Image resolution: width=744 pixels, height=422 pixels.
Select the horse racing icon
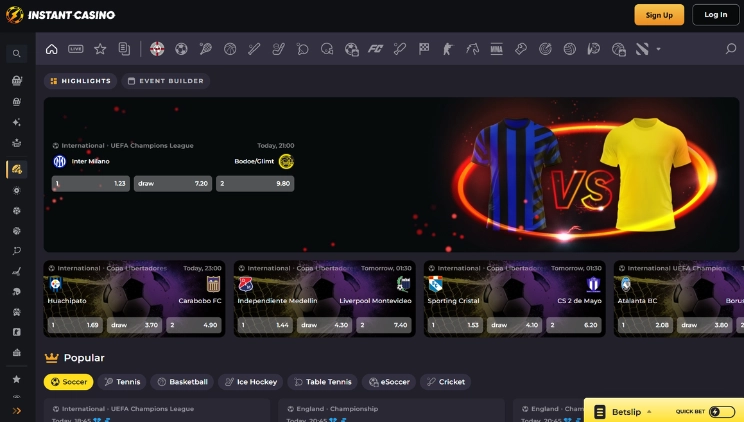(x=472, y=49)
